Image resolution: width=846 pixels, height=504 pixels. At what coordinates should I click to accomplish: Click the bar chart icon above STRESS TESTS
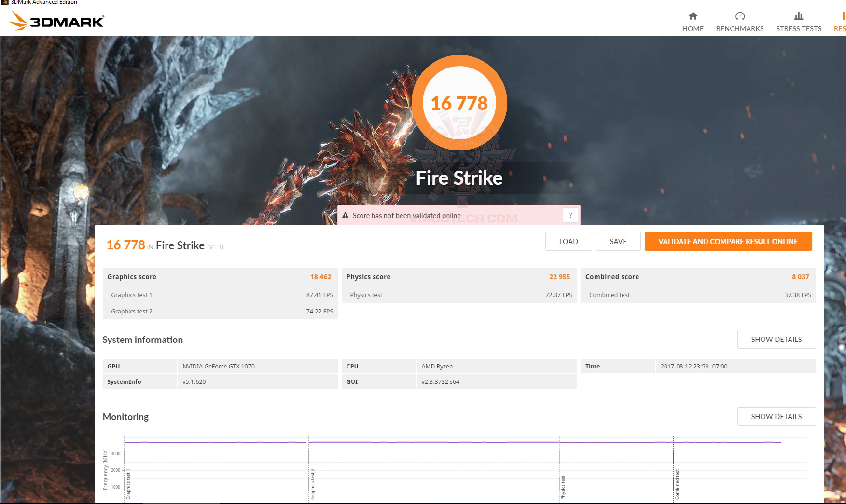[798, 16]
